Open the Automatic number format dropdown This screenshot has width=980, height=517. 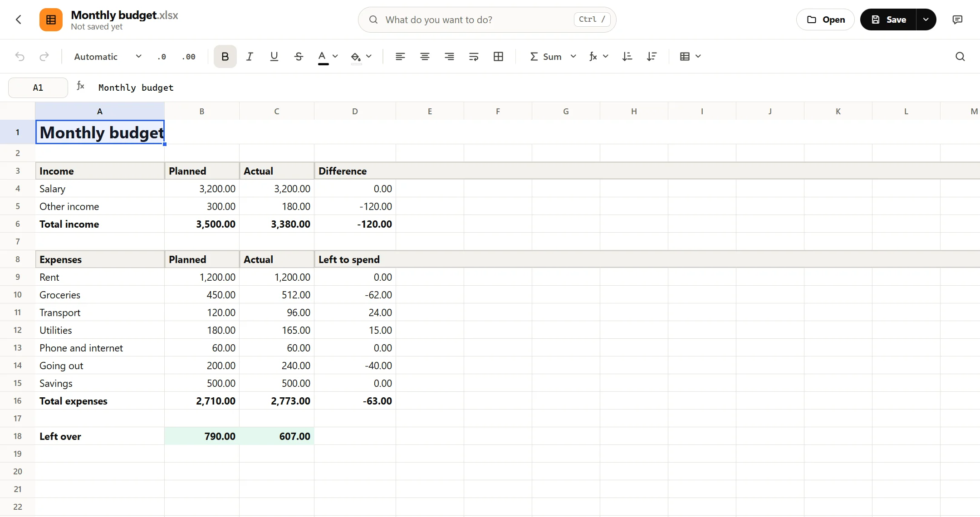pyautogui.click(x=108, y=57)
